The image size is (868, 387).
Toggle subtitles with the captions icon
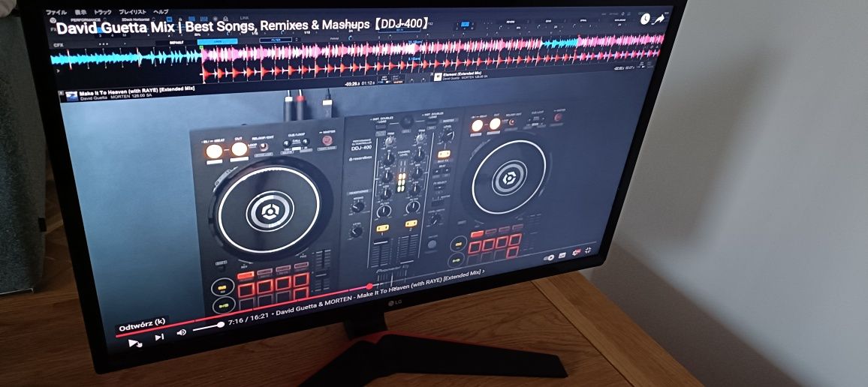(x=562, y=256)
